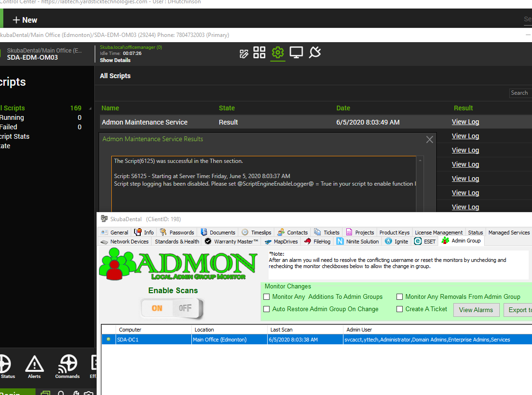Switch to the Managed Services tab
Screen dimensions: 532x395
(x=509, y=232)
